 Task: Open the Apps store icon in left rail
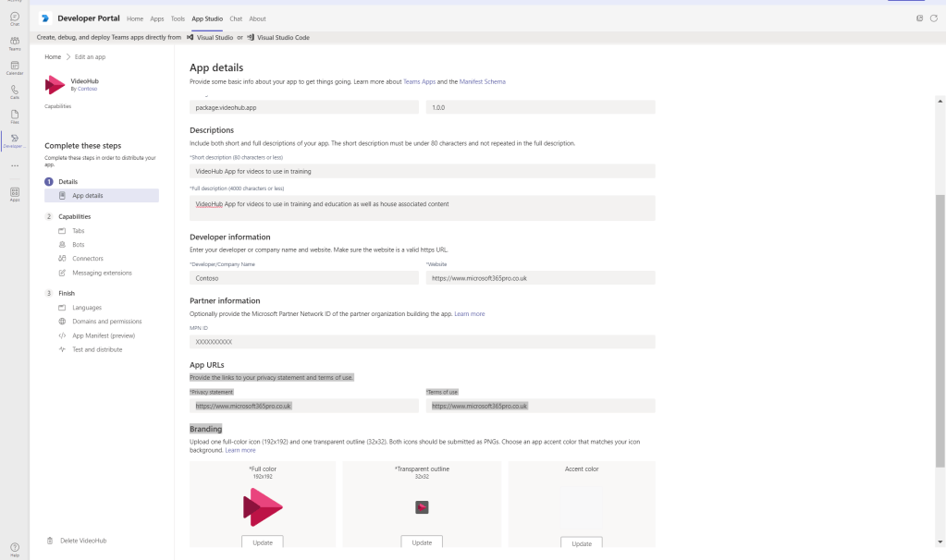tap(14, 193)
